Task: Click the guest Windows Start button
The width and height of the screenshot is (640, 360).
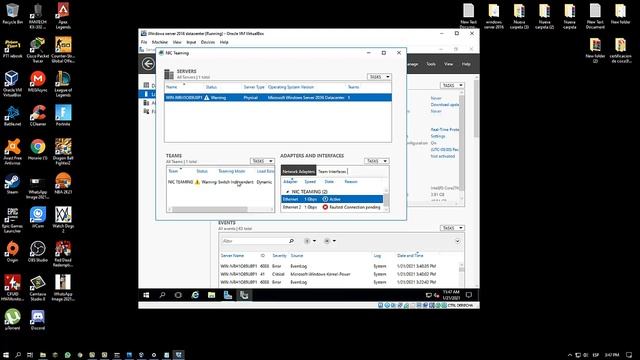Action: 146,295
